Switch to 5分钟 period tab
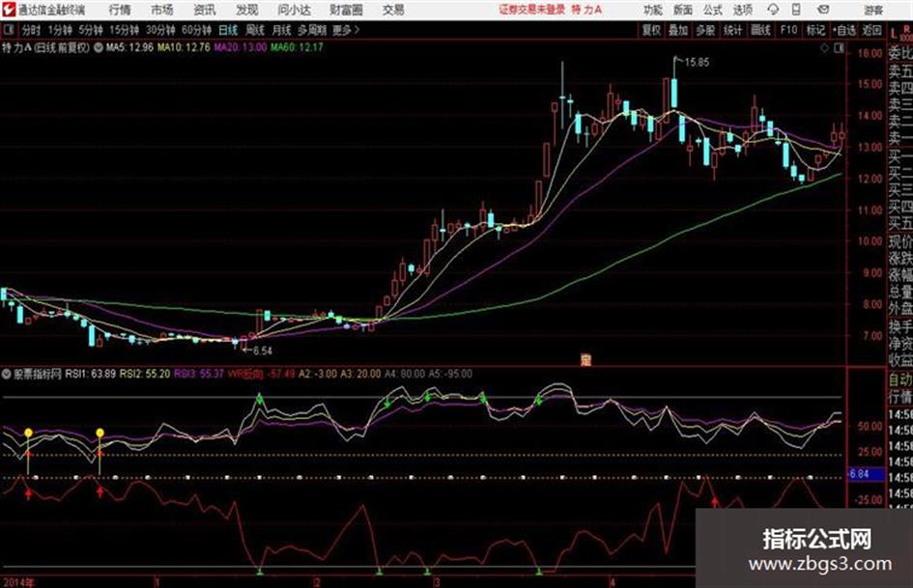913x588 pixels. point(91,30)
